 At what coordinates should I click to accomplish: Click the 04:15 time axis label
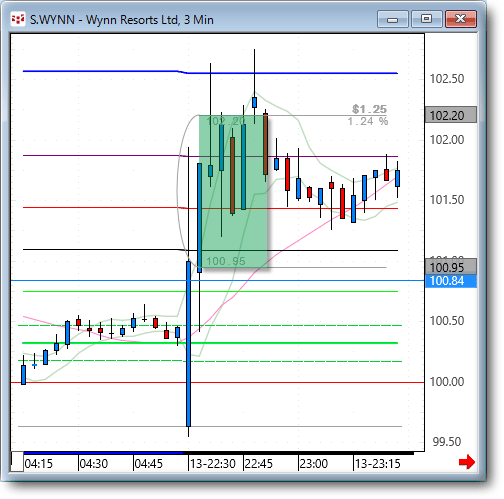click(39, 464)
